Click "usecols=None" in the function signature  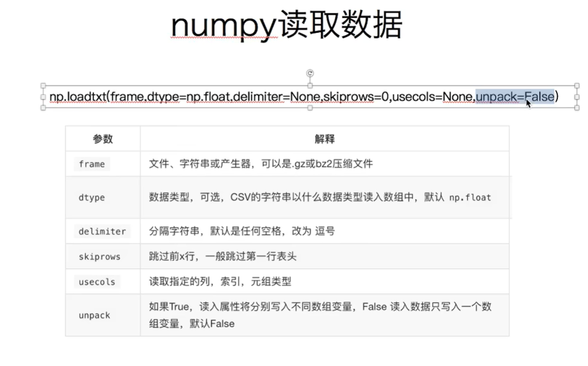[x=433, y=97]
